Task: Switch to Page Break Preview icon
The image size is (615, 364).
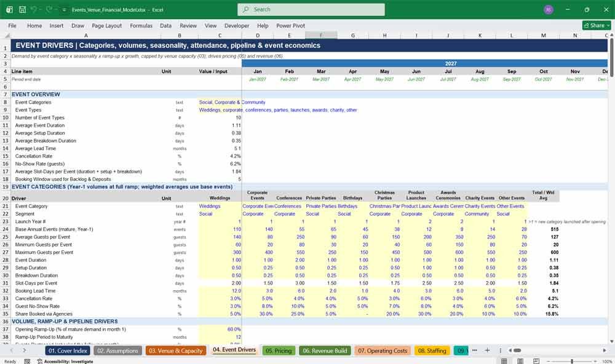Action: point(536,361)
